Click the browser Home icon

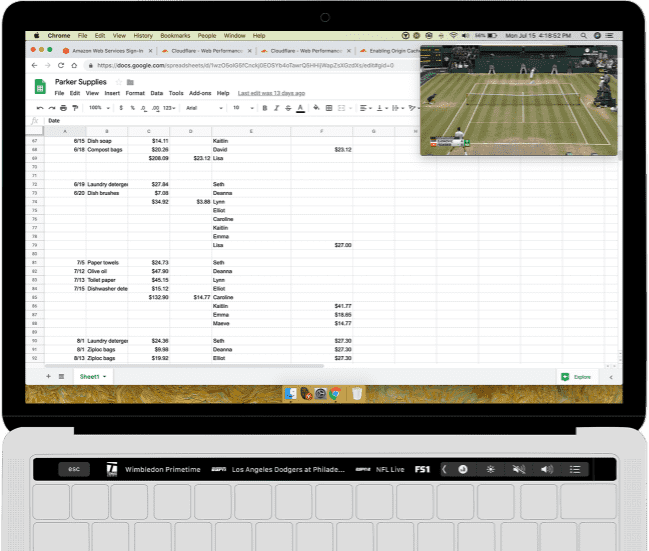(74, 65)
